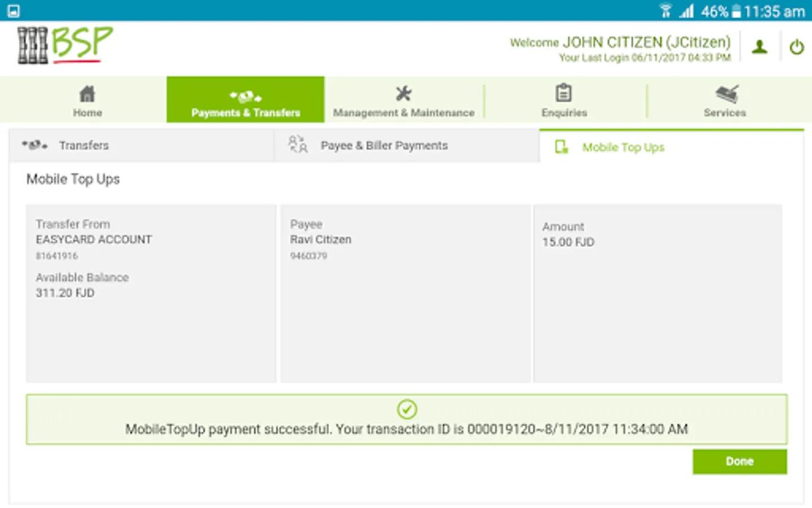Image resolution: width=812 pixels, height=508 pixels.
Task: Click the green success checkmark icon
Action: [x=407, y=409]
